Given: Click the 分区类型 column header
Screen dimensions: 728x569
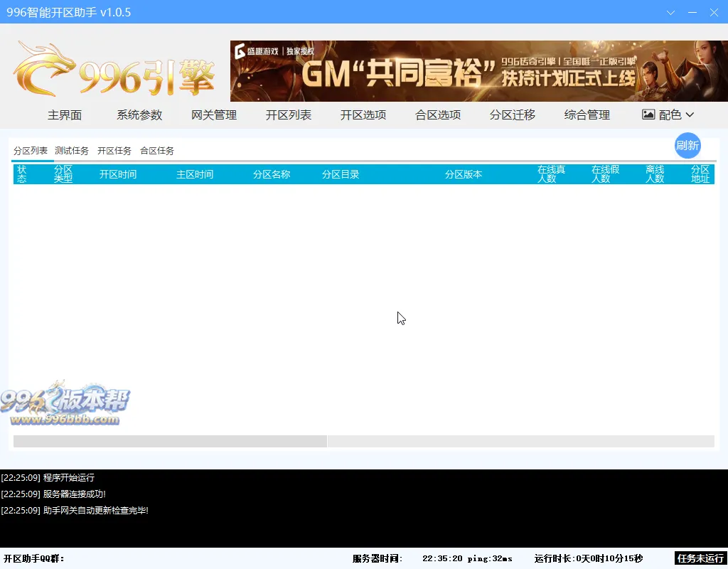Looking at the screenshot, I should coord(63,174).
